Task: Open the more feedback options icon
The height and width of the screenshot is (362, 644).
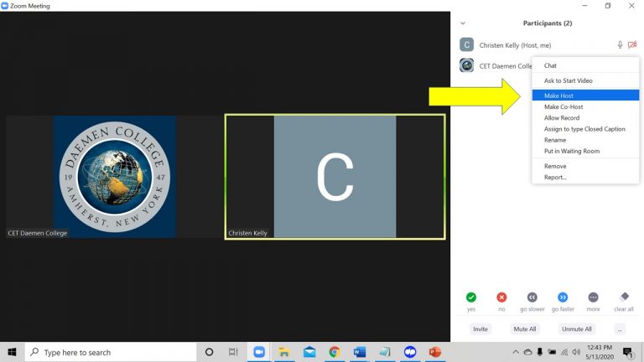Action: (593, 297)
